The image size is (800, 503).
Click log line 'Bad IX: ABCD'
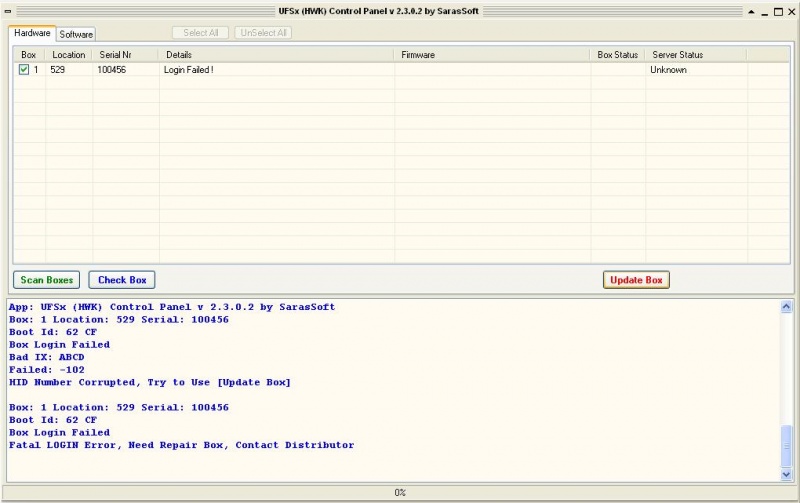[46, 357]
